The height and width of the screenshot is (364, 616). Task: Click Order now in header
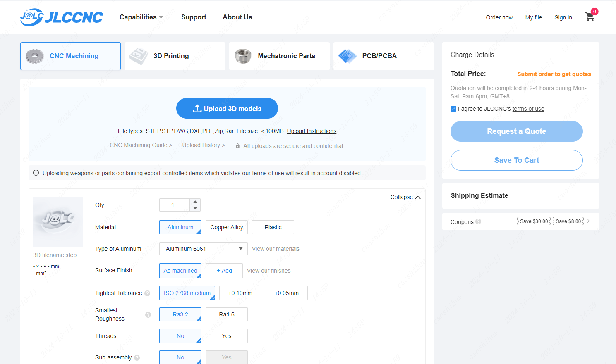[499, 17]
